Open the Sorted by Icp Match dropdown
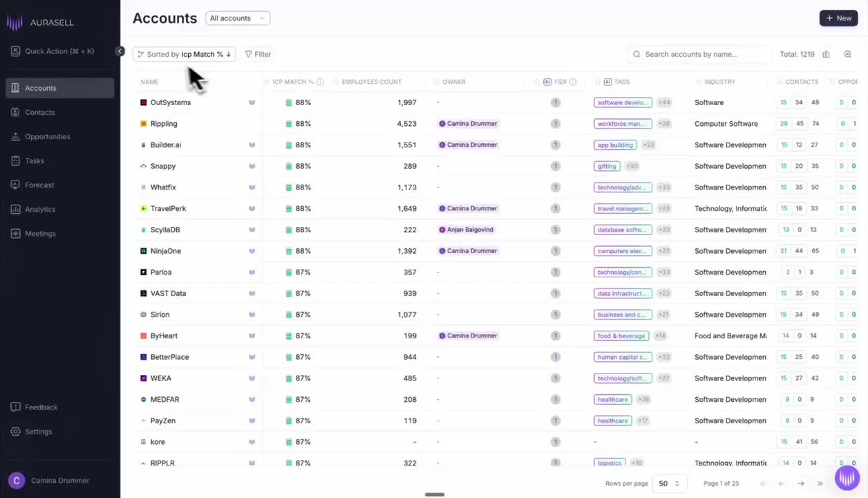This screenshot has height=498, width=868. pos(184,54)
